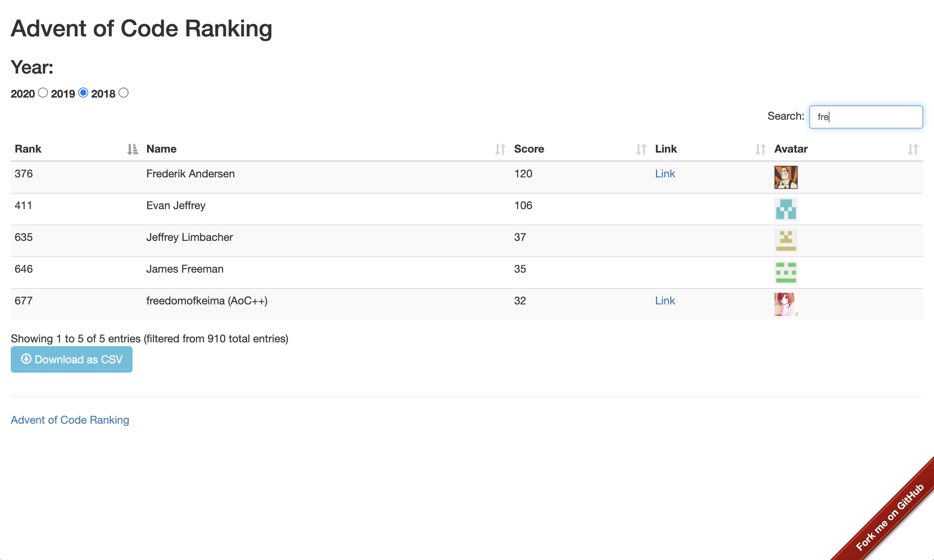Click Evan Jeffrey's teal identicon avatar

[786, 209]
